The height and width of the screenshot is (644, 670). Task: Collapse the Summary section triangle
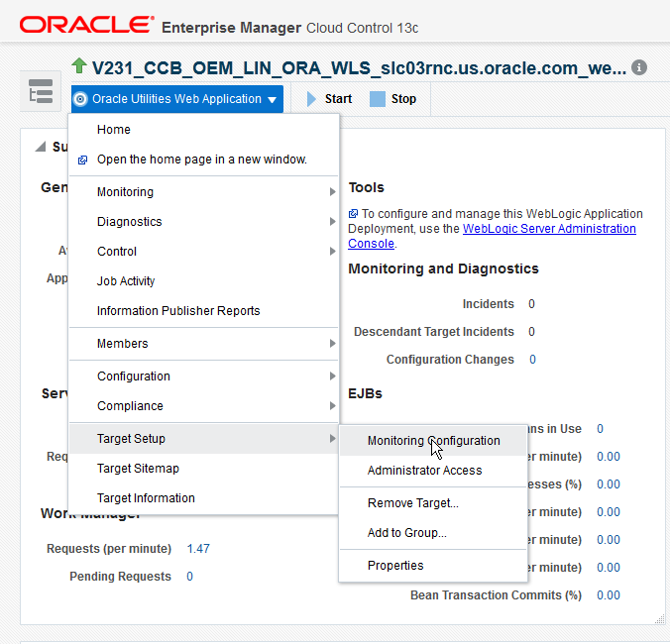pyautogui.click(x=41, y=147)
